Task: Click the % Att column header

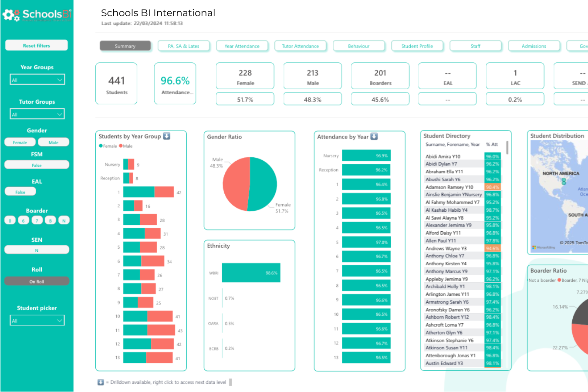Action: pos(492,145)
